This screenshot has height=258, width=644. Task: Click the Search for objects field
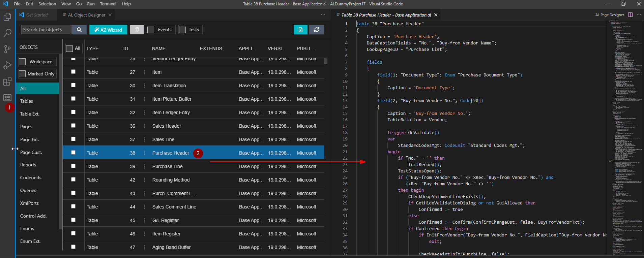tap(47, 30)
